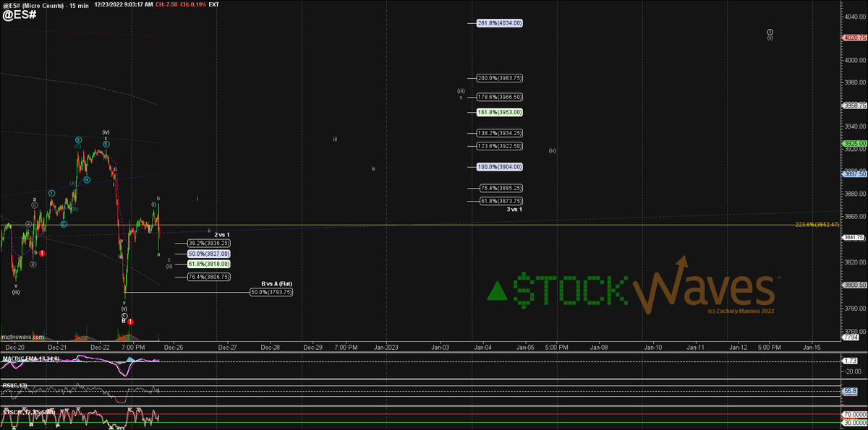The height and width of the screenshot is (430, 868).
Task: Click the red alert marker near Dec-20 wave b
Action: coord(43,253)
